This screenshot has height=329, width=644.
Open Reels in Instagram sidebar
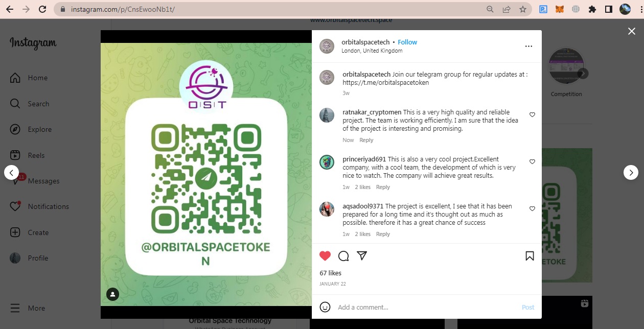27,155
